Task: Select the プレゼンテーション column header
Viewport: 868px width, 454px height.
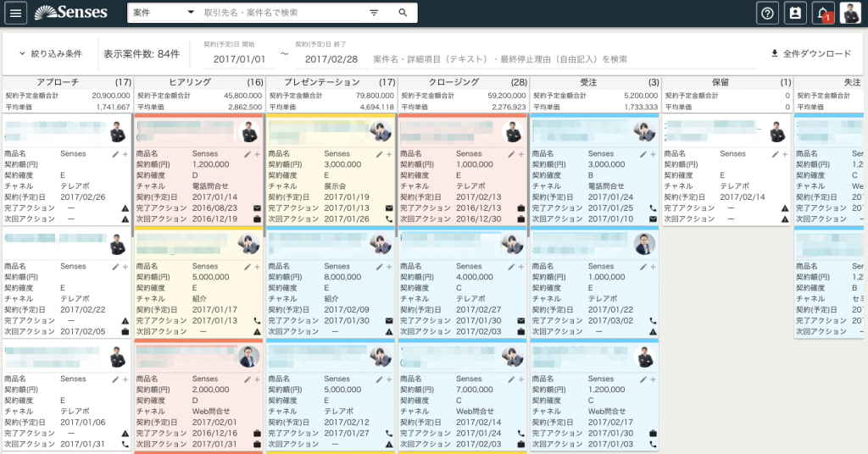Action: pos(331,82)
